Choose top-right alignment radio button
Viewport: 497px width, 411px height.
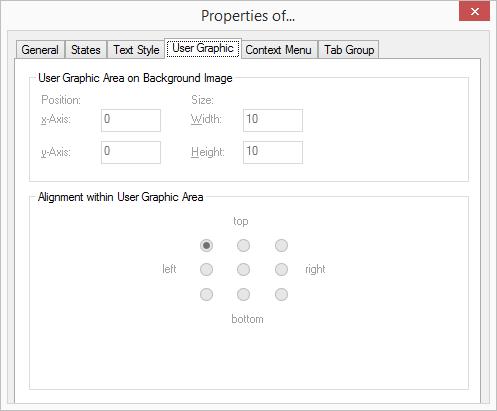281,246
